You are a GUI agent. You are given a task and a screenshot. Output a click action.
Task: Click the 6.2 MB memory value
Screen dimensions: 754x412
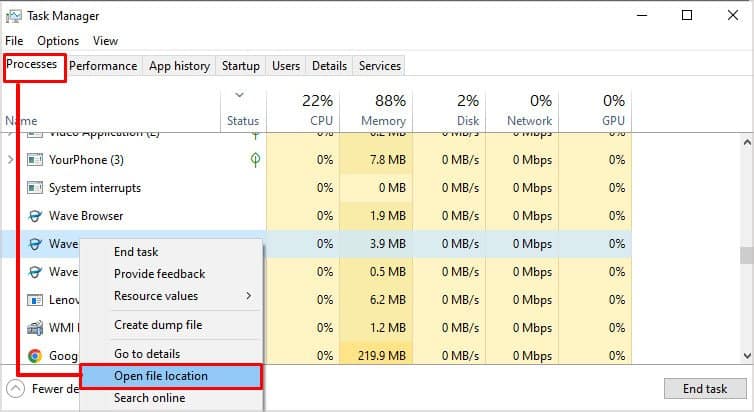pos(388,300)
